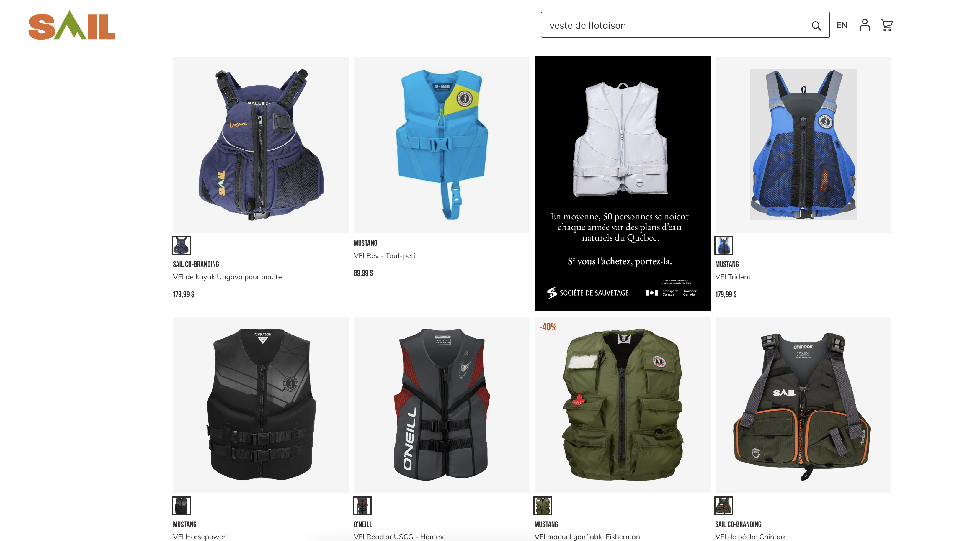Click the SAIL logo
Viewport: 980px width, 541px height.
(x=71, y=25)
